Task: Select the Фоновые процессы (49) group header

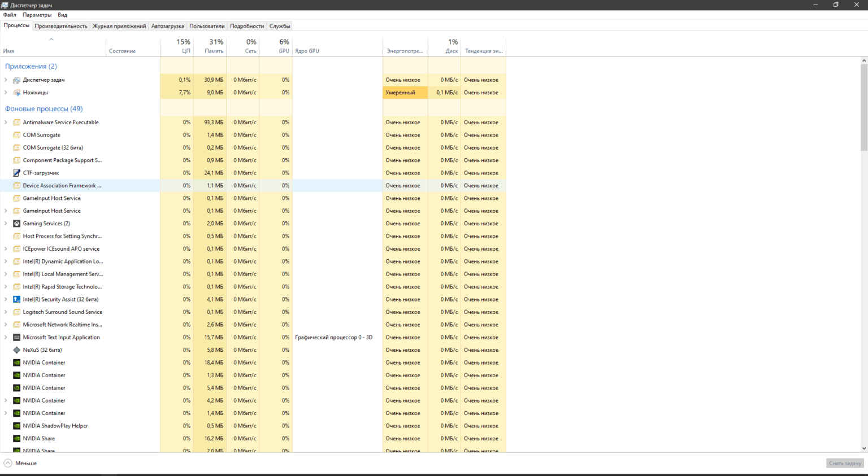Action: (x=44, y=109)
